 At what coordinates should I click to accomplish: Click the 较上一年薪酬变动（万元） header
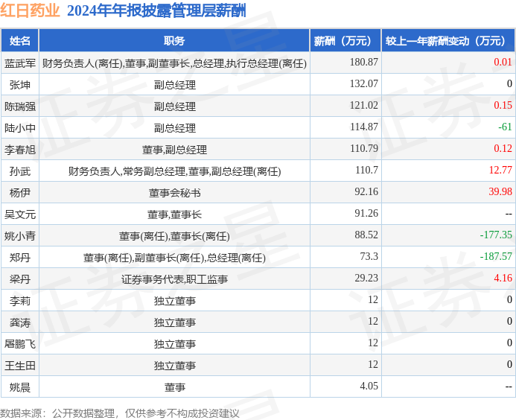point(448,41)
